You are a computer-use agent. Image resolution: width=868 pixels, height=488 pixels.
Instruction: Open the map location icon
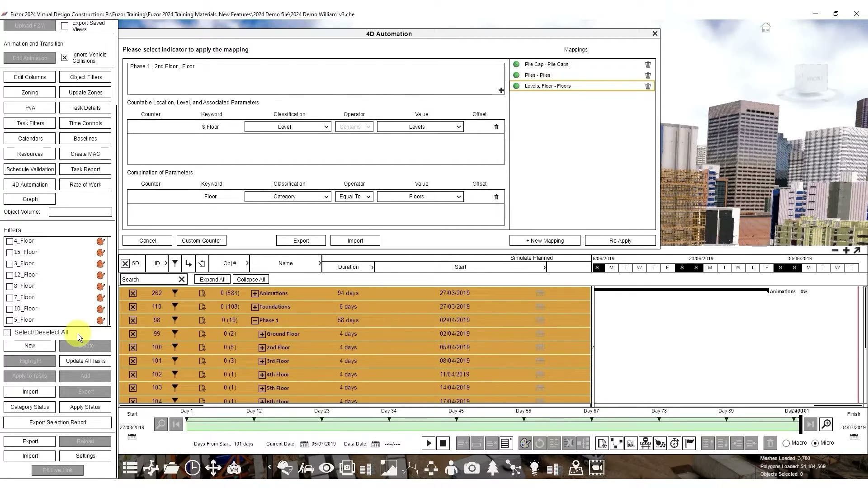[x=576, y=468]
